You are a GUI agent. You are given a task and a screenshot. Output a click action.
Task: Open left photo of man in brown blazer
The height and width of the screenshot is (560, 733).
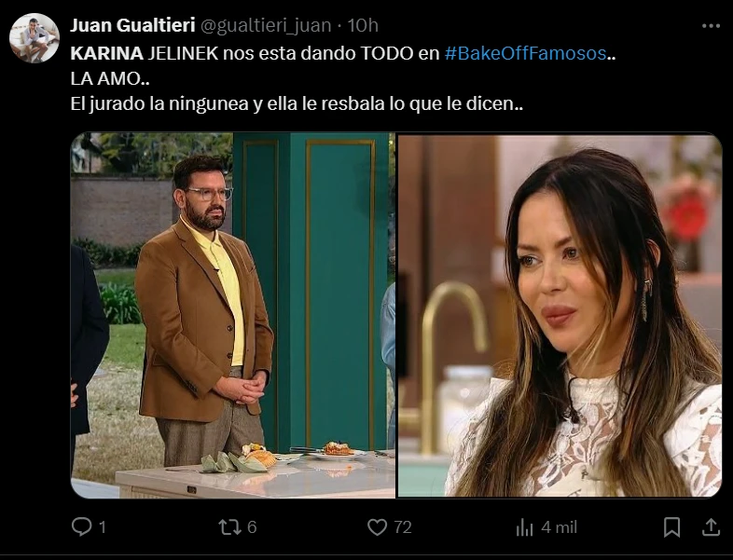click(233, 315)
